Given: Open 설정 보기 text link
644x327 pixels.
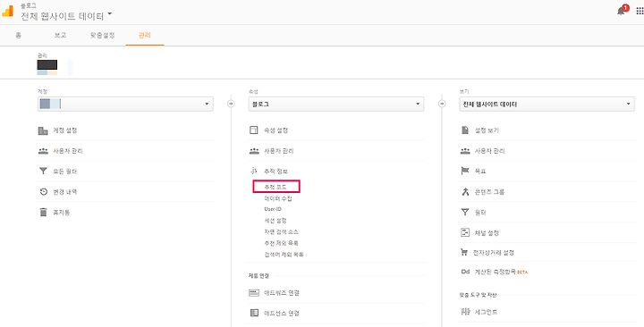Looking at the screenshot, I should 487,130.
